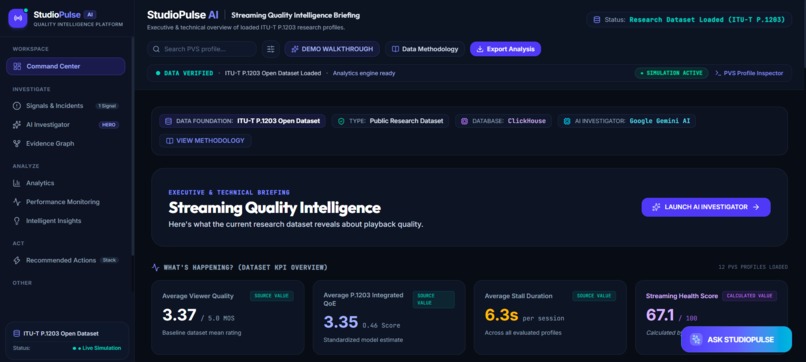Open Signals & Incidents in sidebar
The height and width of the screenshot is (362, 806).
click(x=66, y=106)
